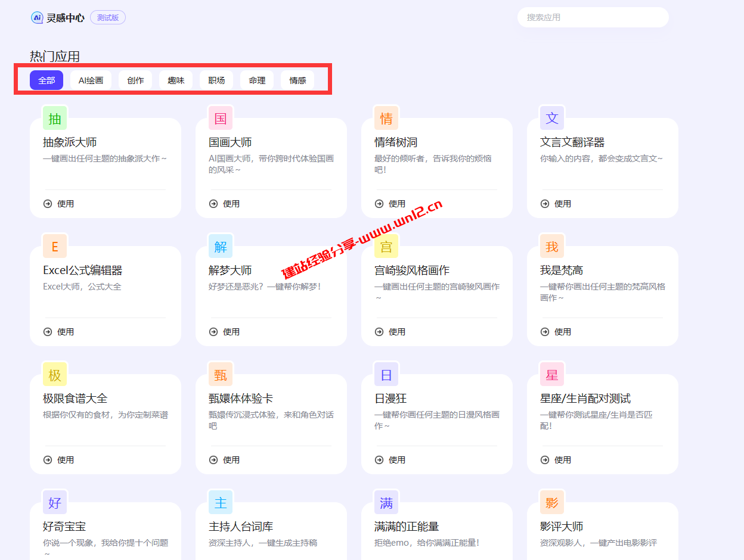Click the 国画大师 app icon
The image size is (744, 560).
221,118
